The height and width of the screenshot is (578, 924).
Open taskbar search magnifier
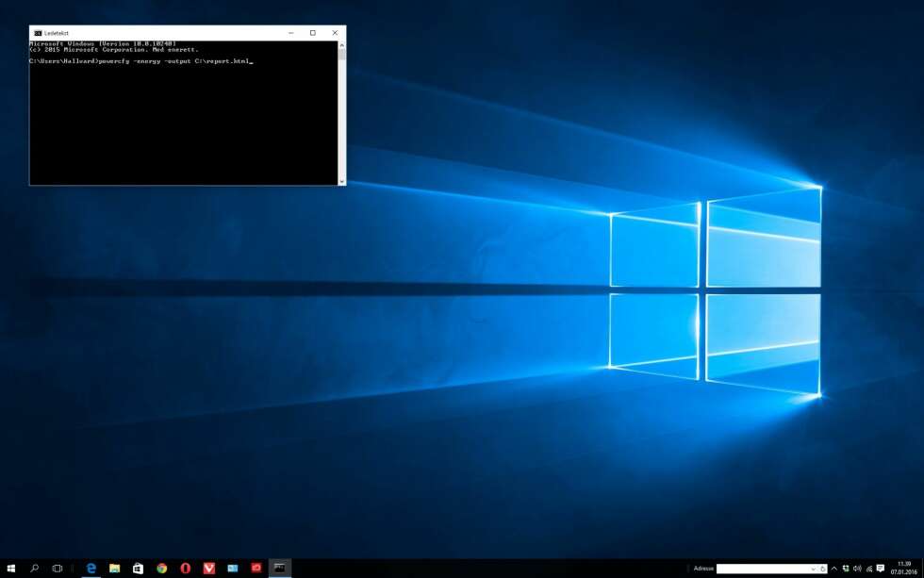coord(34,568)
